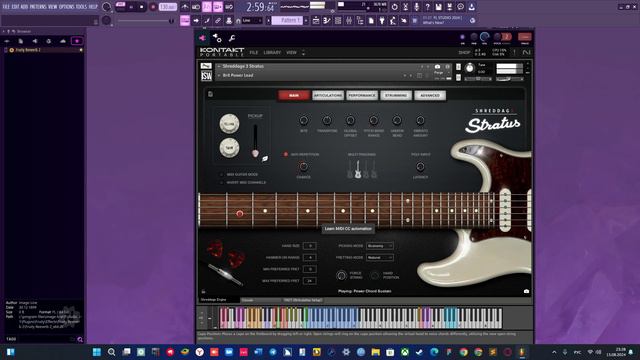Open the OPTIONS menu in FL Studio
This screenshot has height=360, width=640.
(67, 7)
